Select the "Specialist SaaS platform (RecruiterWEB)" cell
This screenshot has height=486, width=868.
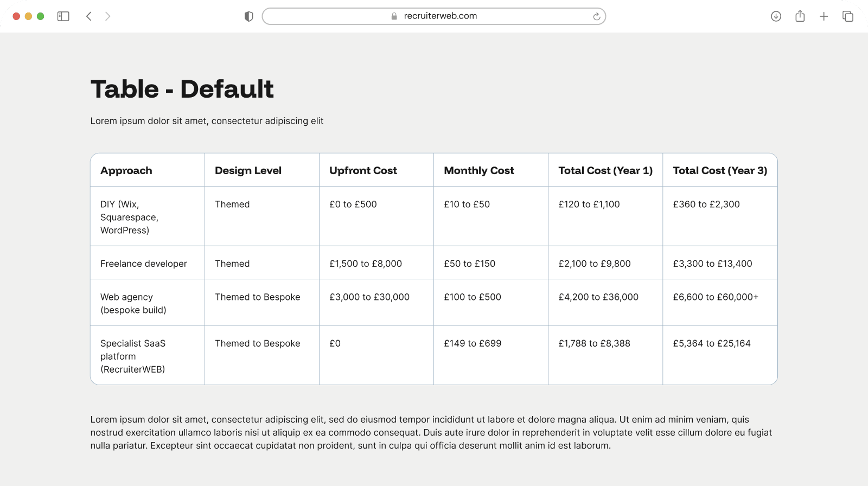(x=148, y=355)
